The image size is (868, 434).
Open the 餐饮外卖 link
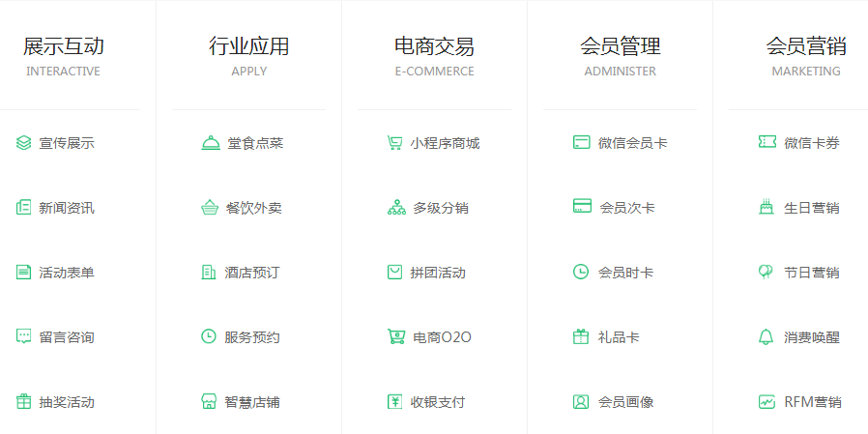(253, 208)
